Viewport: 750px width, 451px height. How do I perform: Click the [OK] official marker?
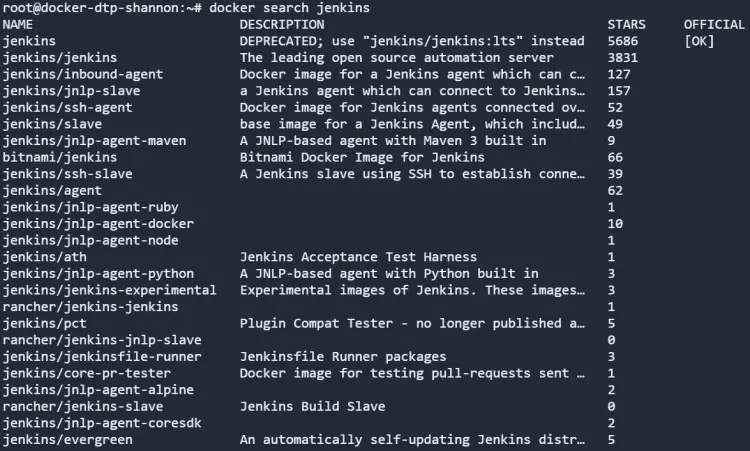pos(702,41)
